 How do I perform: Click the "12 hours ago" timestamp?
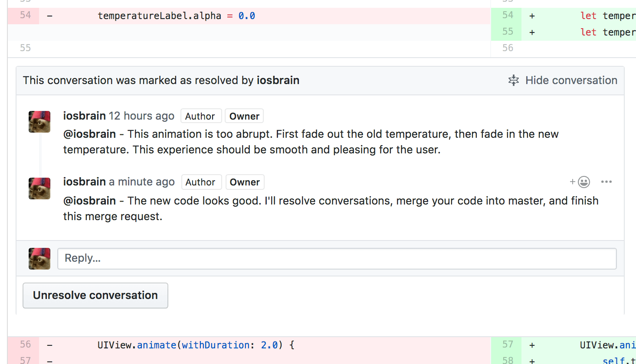point(141,116)
